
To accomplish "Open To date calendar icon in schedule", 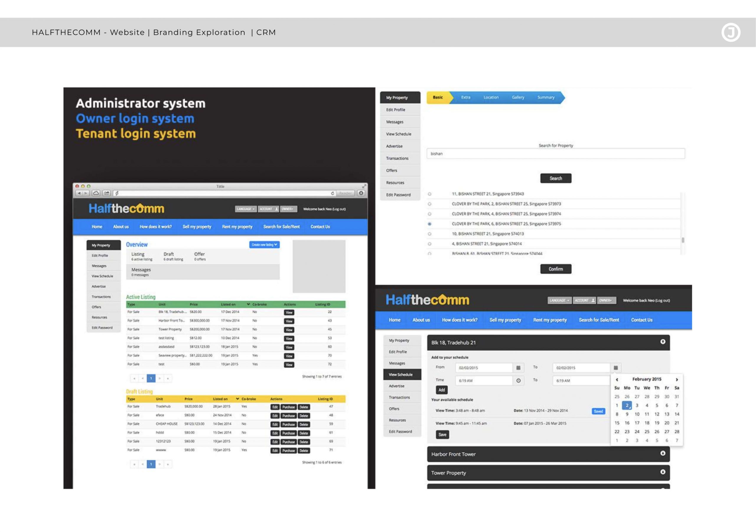I will 615,368.
